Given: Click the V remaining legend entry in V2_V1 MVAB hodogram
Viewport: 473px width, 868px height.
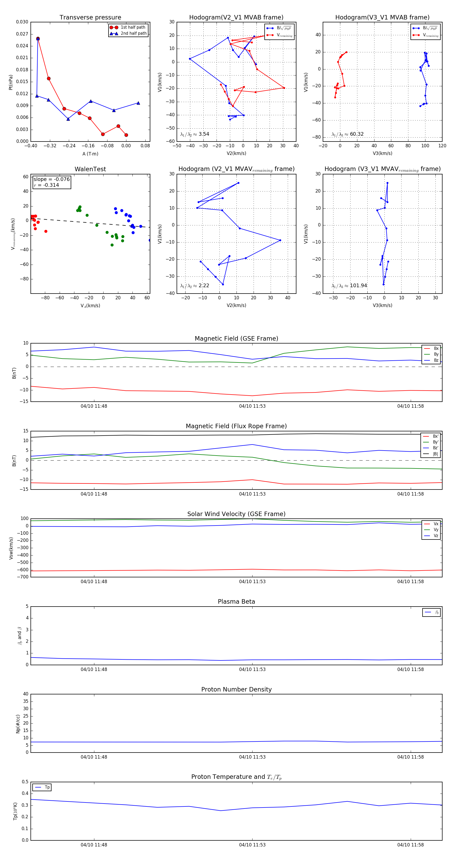Looking at the screenshot, I should (x=279, y=35).
